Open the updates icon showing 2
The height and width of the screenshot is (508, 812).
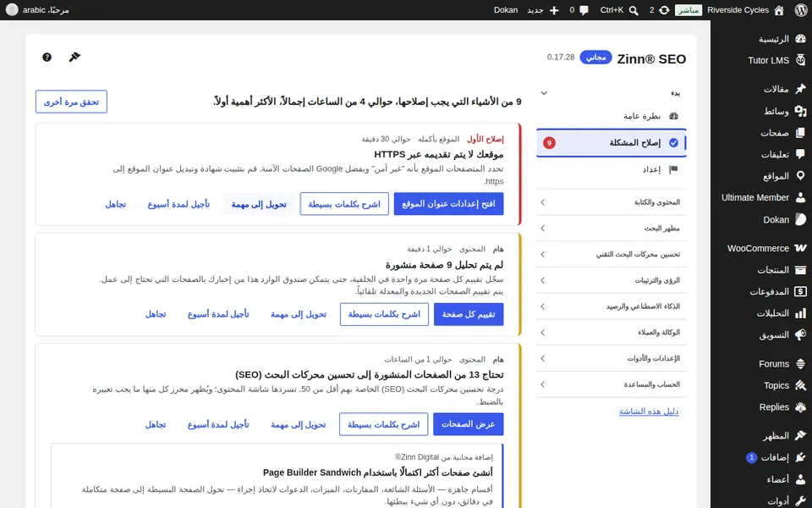[664, 10]
